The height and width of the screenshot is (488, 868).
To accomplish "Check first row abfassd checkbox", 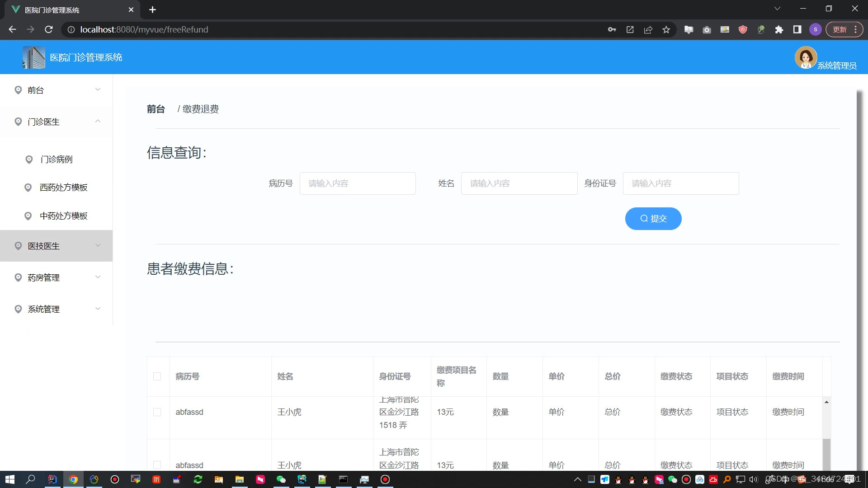I will (157, 412).
